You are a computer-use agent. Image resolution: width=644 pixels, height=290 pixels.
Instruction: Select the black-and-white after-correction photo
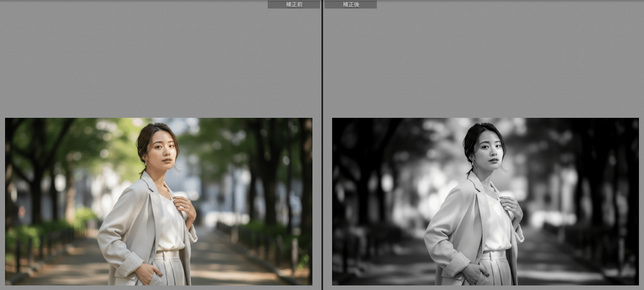coord(486,201)
